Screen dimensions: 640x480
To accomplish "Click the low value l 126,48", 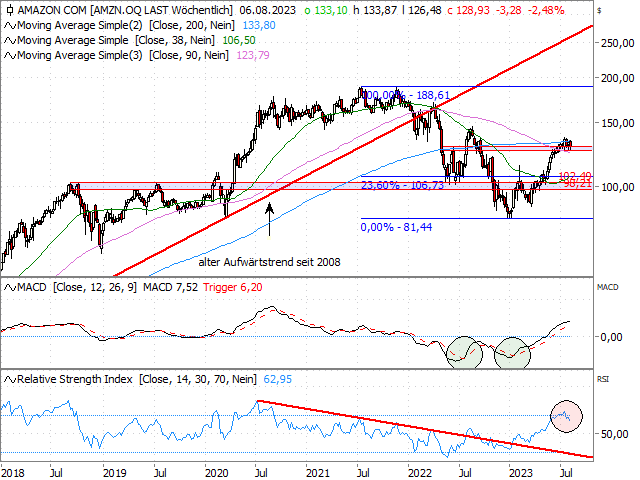I will tap(422, 10).
